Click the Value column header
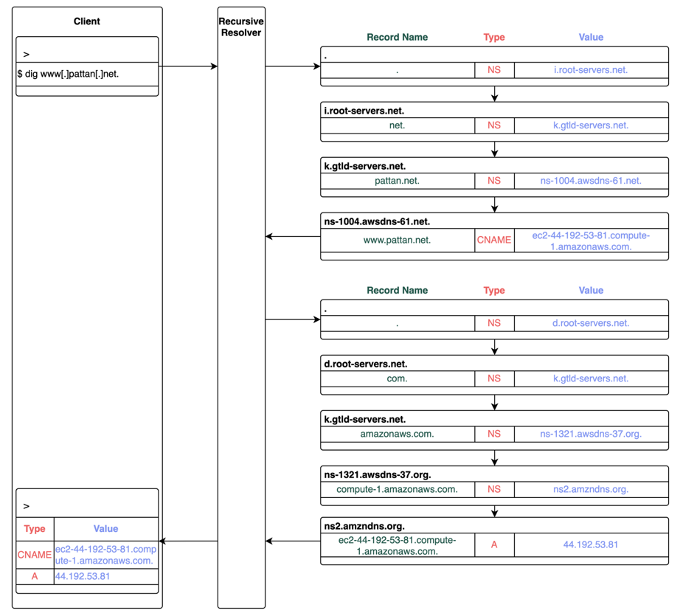This screenshot has width=683, height=616. point(590,37)
